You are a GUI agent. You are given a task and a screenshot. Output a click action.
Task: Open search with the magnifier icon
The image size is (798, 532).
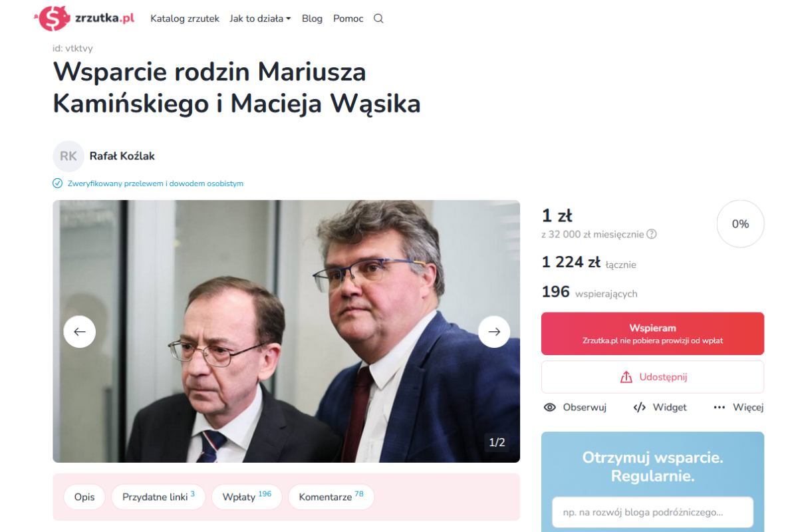pos(378,19)
